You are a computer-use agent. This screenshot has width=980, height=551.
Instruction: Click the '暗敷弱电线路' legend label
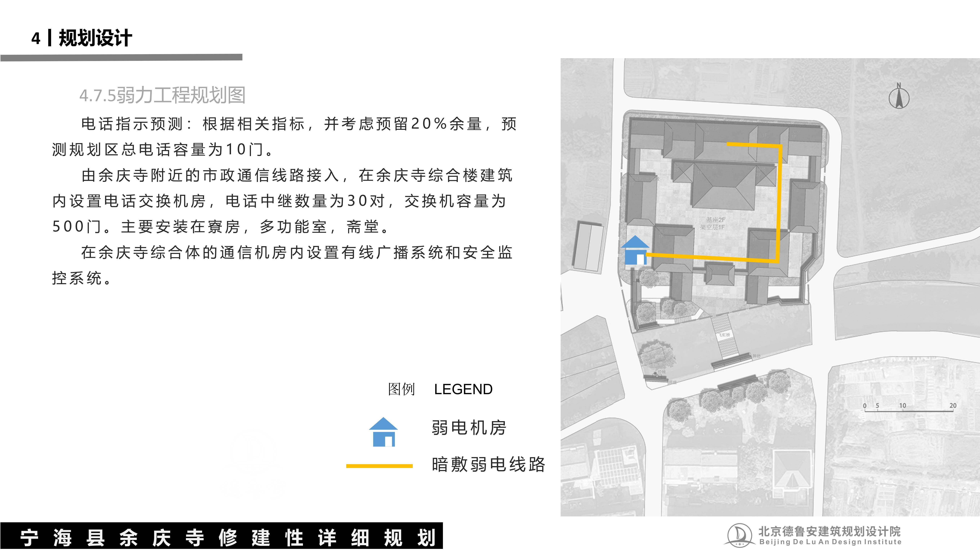pos(488,464)
